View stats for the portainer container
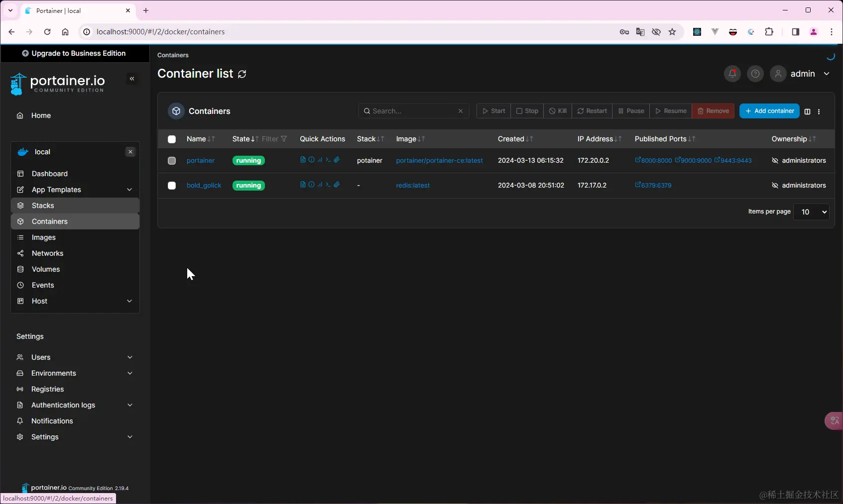 (320, 160)
